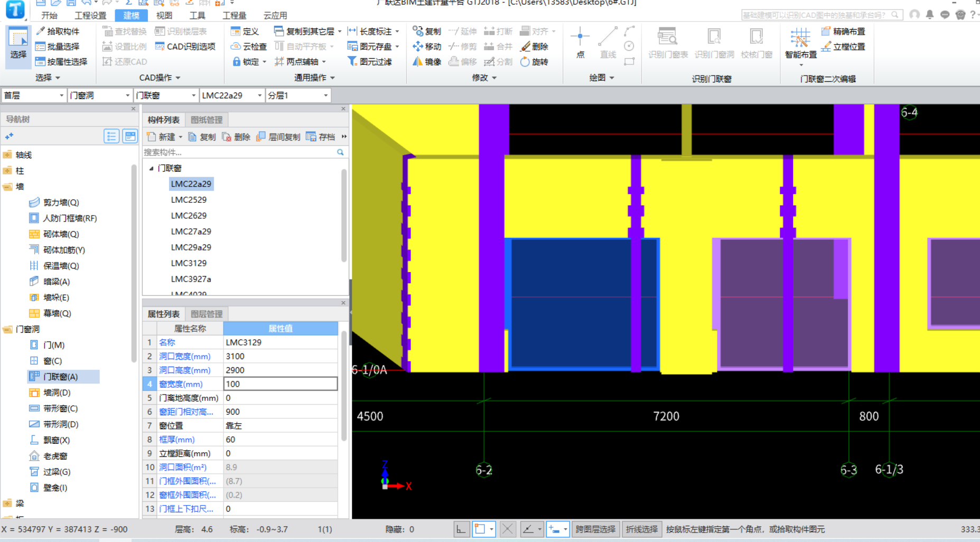
Task: Switch to 图纸管理 tab
Action: pos(207,120)
